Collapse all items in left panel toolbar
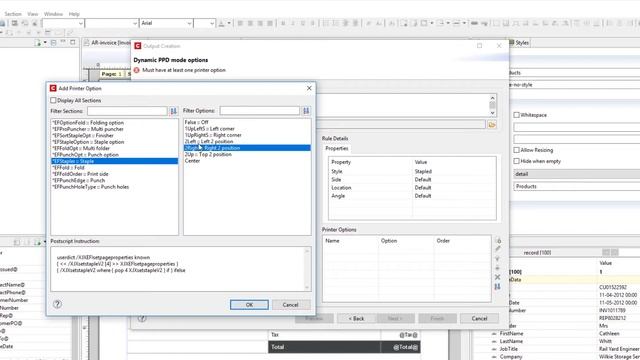Image resolution: width=640 pixels, height=360 pixels. pyautogui.click(x=53, y=42)
